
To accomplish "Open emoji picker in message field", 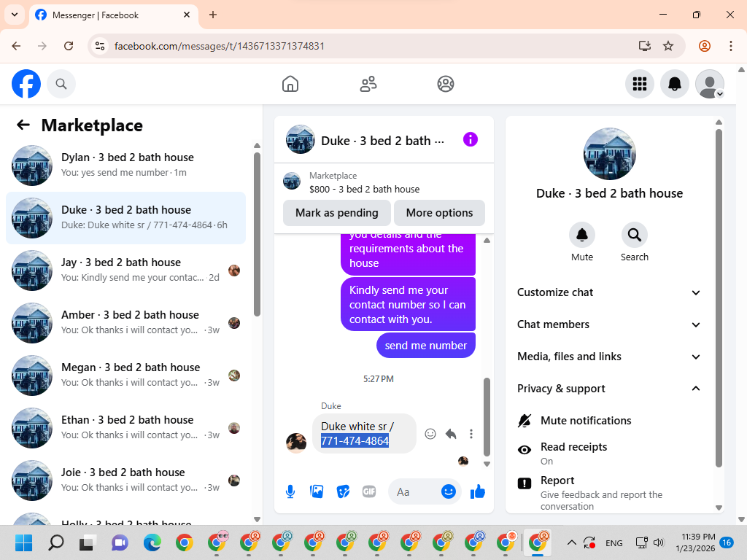I will (449, 491).
